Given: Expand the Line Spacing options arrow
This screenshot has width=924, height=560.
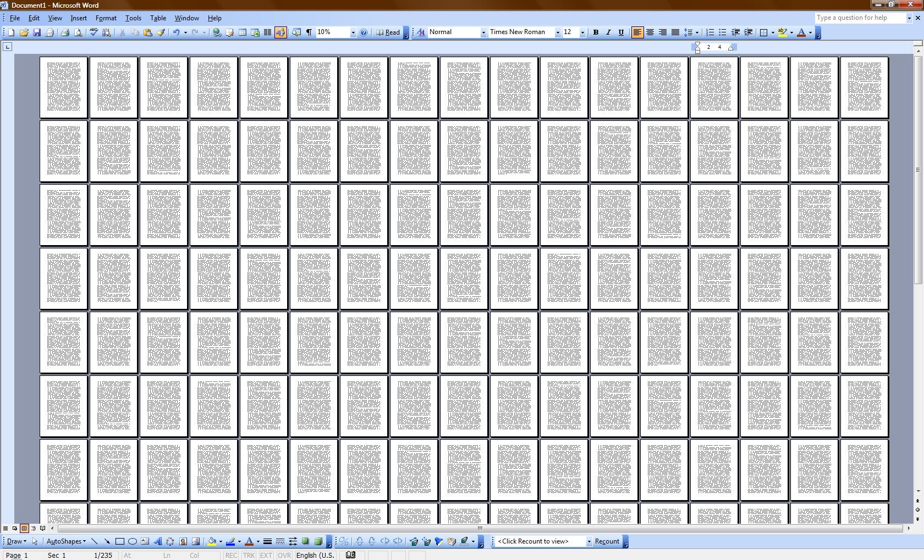Looking at the screenshot, I should (x=697, y=32).
